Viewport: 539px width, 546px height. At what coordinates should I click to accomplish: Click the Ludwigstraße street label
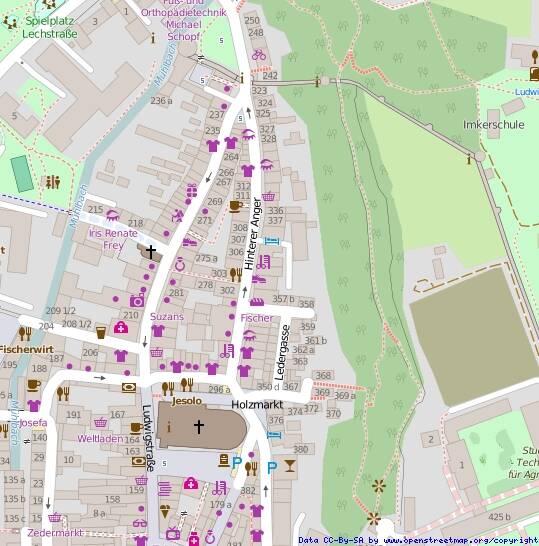148,438
